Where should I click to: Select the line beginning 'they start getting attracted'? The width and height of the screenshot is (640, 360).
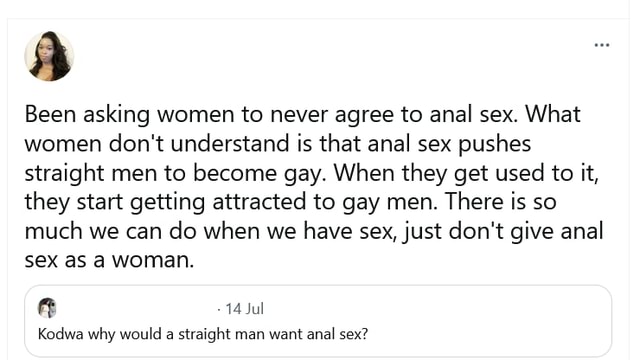[x=290, y=202]
